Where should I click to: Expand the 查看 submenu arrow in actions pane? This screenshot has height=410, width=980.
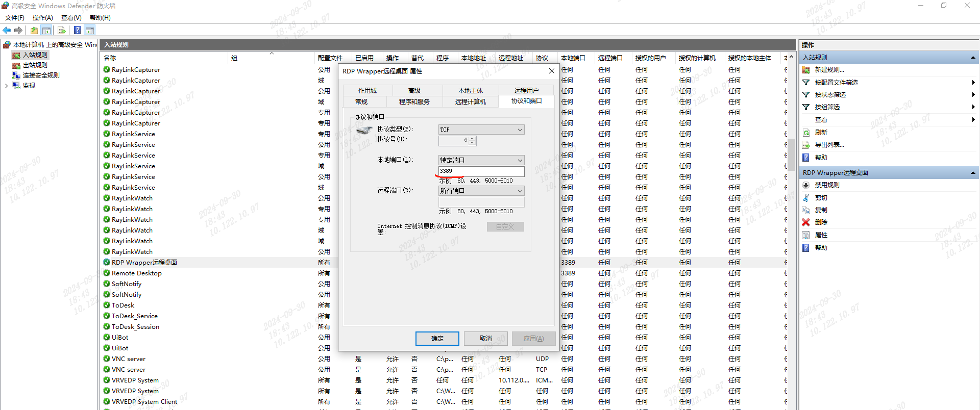[x=973, y=120]
